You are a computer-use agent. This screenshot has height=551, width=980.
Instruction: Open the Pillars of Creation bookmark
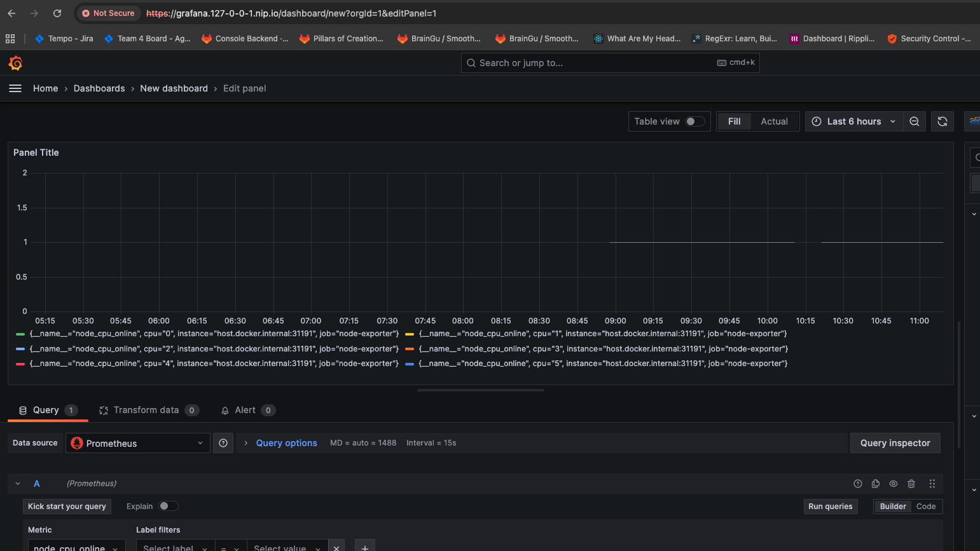pos(342,39)
